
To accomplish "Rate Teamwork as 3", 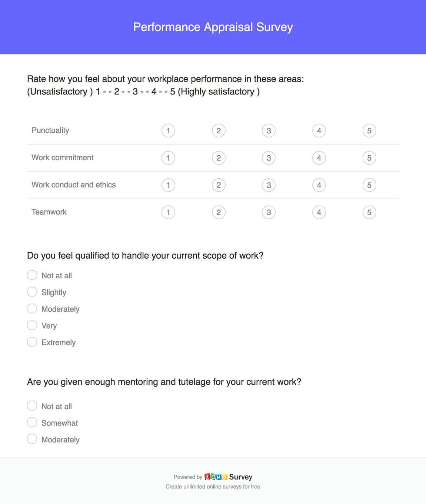I will pos(269,212).
